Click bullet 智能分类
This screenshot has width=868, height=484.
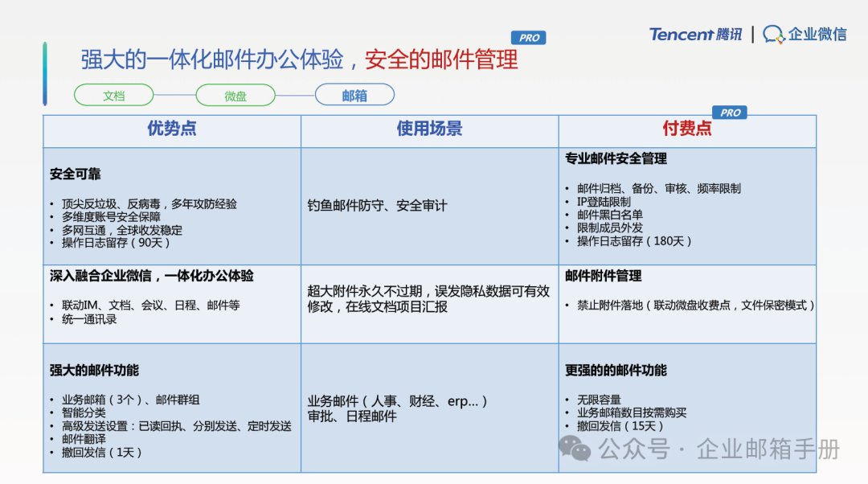pos(84,412)
